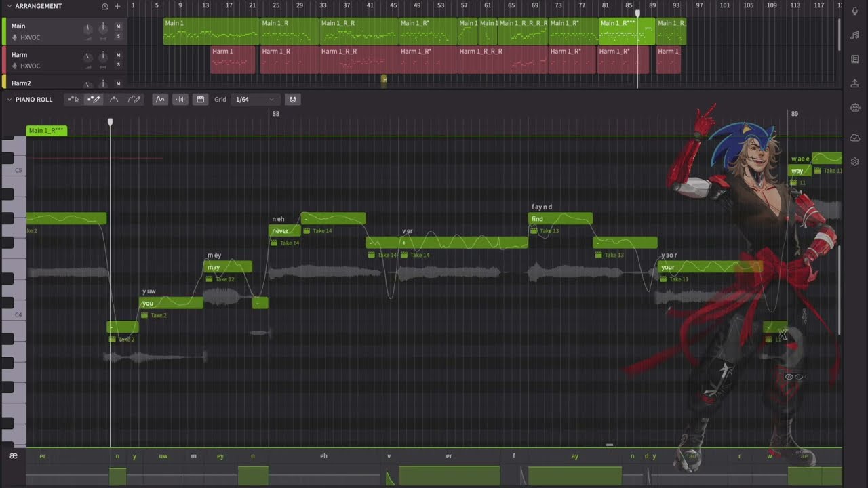
Task: Toggle waveform display in piano roll
Action: 180,100
